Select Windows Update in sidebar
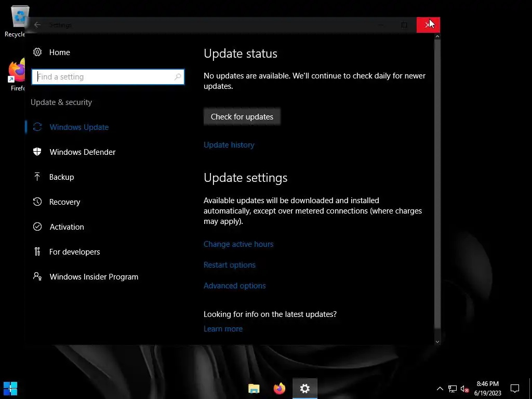 pyautogui.click(x=79, y=127)
